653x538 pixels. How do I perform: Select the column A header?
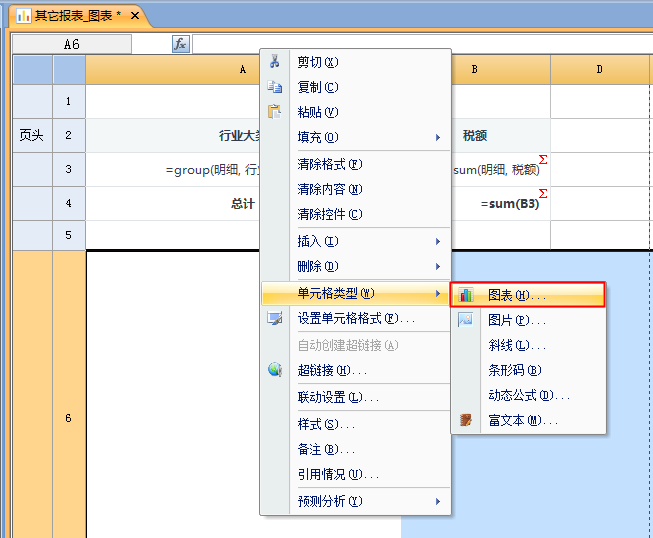tap(243, 69)
